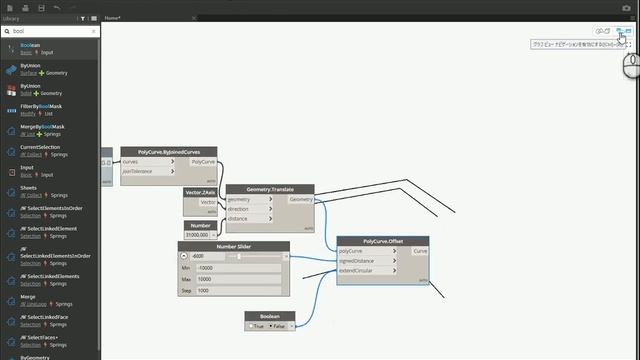The image size is (640, 360).
Task: Click the ByUnion Solid node icon
Action: pyautogui.click(x=11, y=90)
